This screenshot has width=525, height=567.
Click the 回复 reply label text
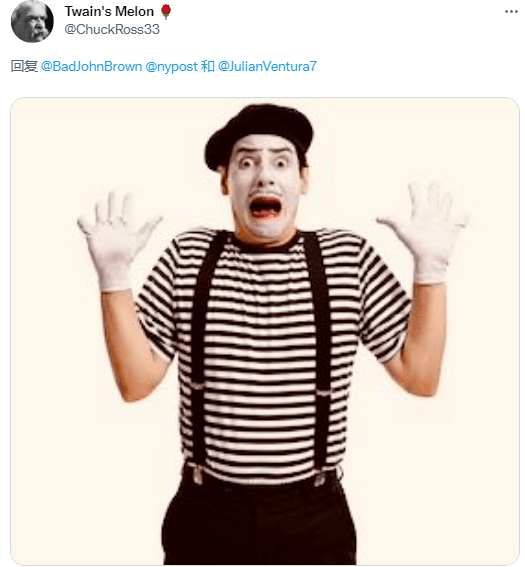(x=24, y=67)
